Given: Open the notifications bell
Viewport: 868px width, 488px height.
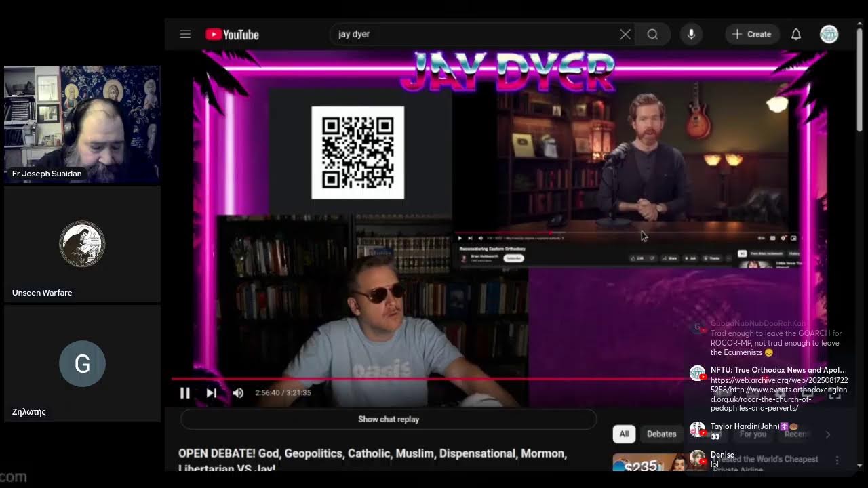Looking at the screenshot, I should pyautogui.click(x=796, y=34).
